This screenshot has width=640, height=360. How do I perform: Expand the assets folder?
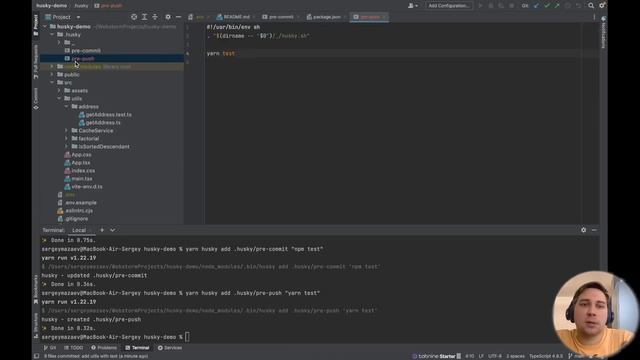[59, 91]
